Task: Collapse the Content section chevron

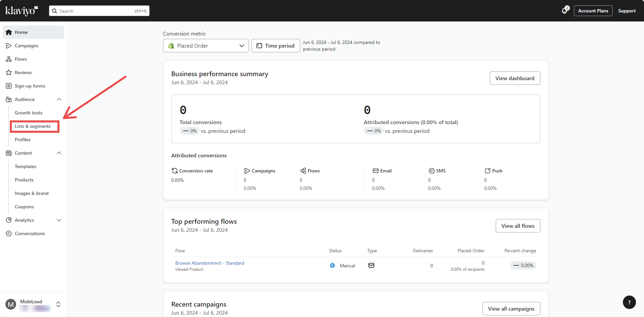Action: coord(59,153)
